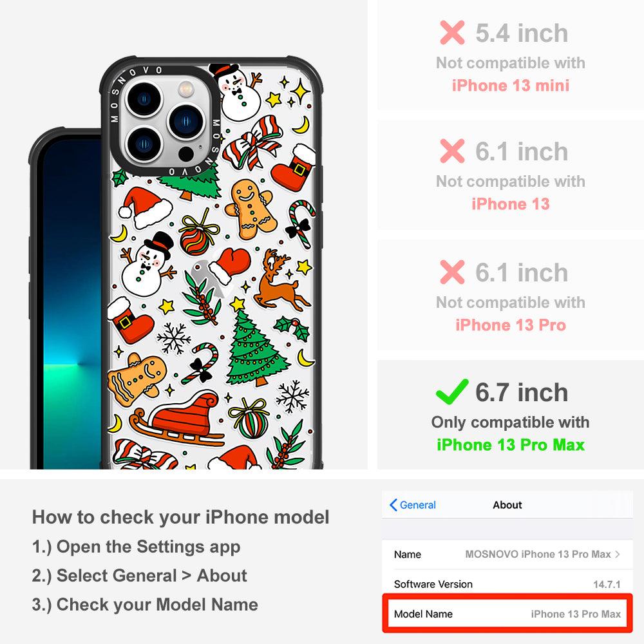Click the green iPhone 13 Pro Max text

(511, 445)
